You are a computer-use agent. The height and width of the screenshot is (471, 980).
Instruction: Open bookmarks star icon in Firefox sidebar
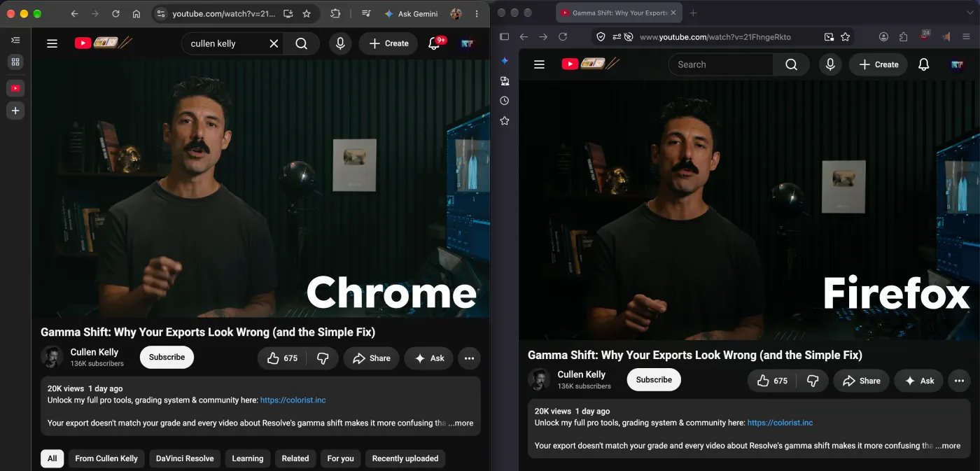click(x=505, y=121)
